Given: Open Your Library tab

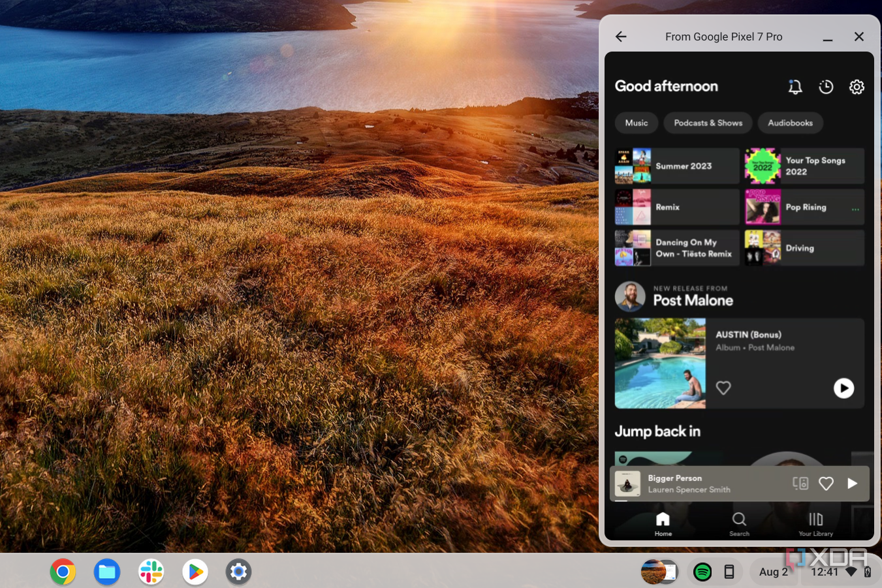Looking at the screenshot, I should pyautogui.click(x=815, y=524).
